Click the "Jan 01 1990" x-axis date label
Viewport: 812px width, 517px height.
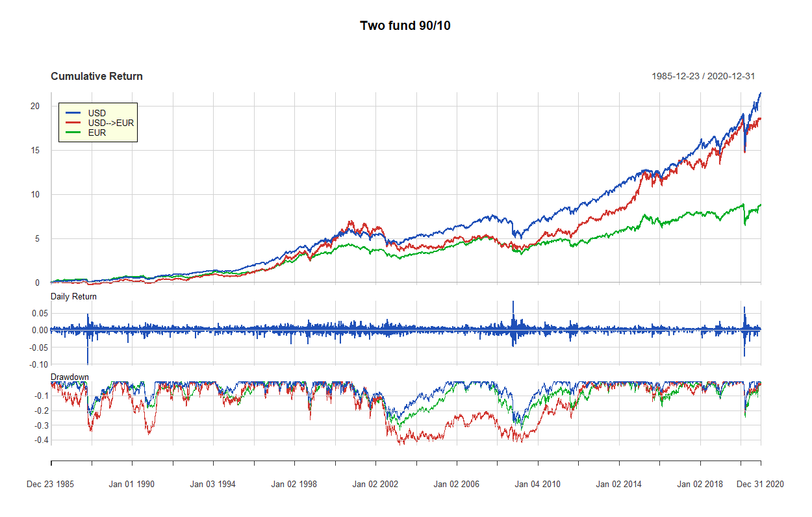coord(132,484)
